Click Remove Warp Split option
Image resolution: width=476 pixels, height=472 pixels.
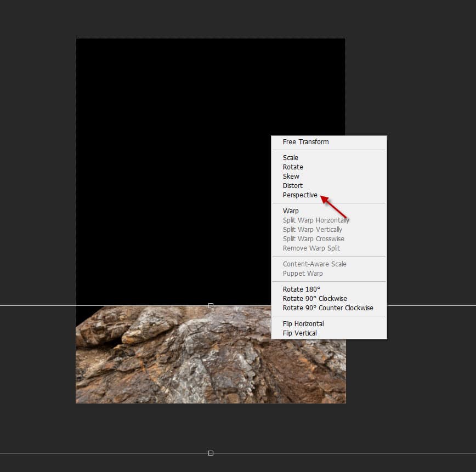click(x=311, y=248)
